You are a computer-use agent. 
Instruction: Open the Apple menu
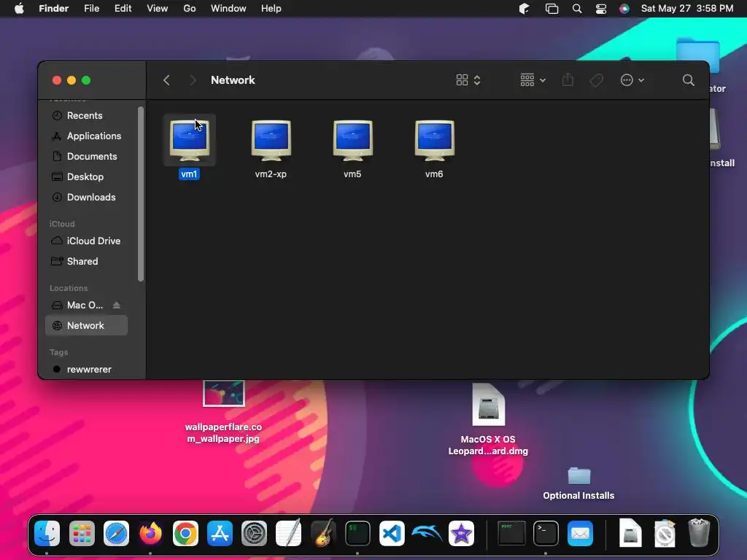[19, 9]
